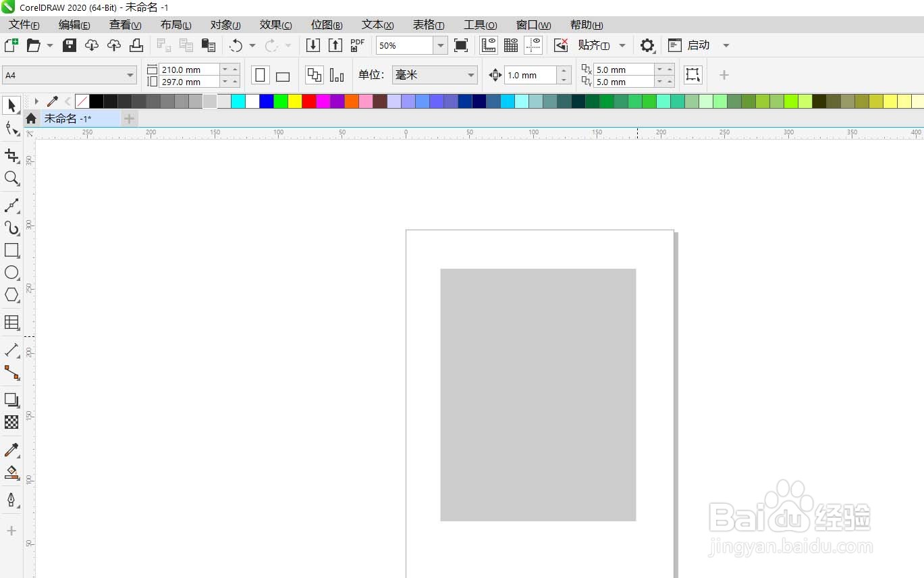Open the 单位 units dropdown showing 毫米
The width and height of the screenshot is (924, 578).
click(x=435, y=75)
